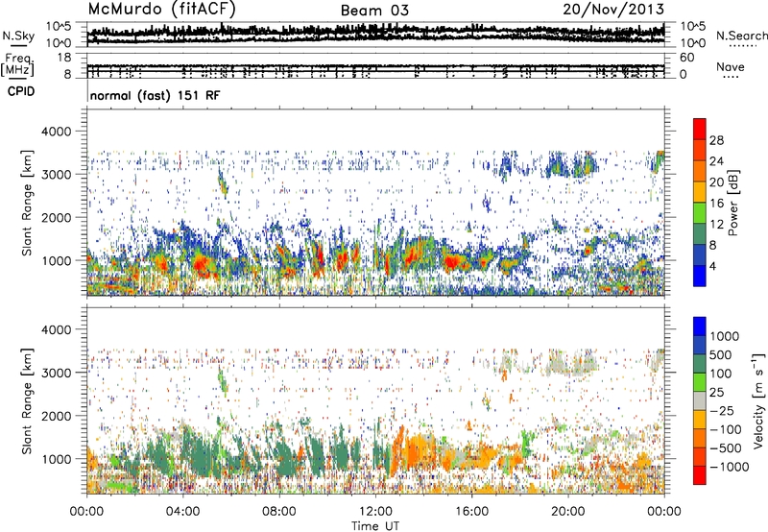Image resolution: width=768 pixels, height=532 pixels.
Task: Click the 04:00 time axis label
Action: pos(182,512)
